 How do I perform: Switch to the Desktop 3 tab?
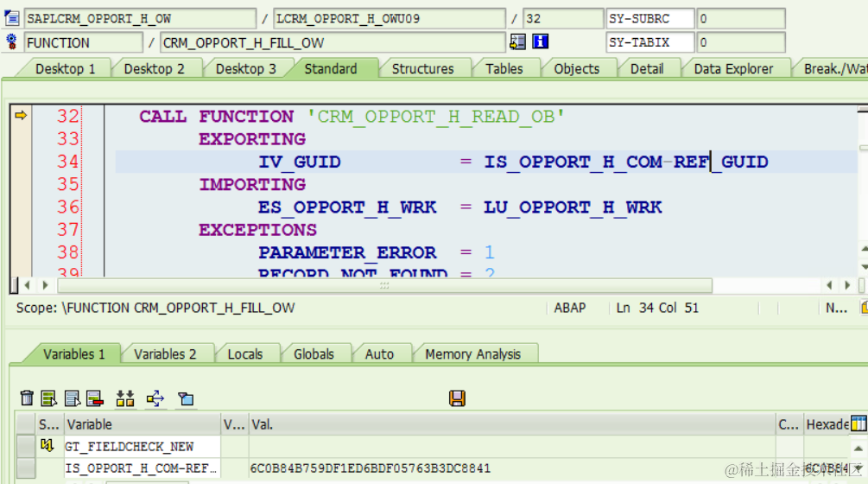pyautogui.click(x=246, y=68)
